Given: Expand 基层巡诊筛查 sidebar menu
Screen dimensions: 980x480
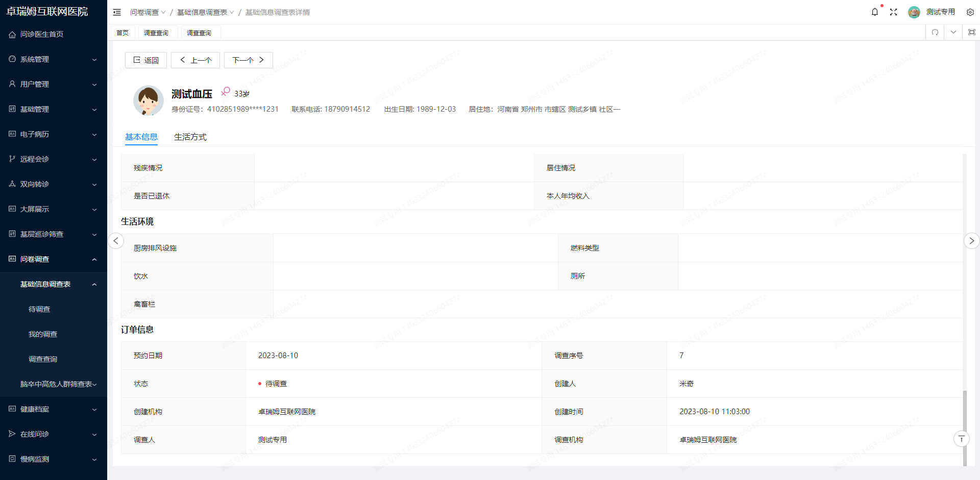Looking at the screenshot, I should pyautogui.click(x=54, y=234).
